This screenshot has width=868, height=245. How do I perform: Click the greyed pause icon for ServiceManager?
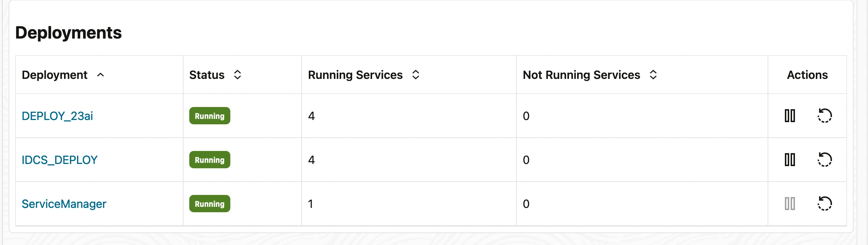(790, 204)
